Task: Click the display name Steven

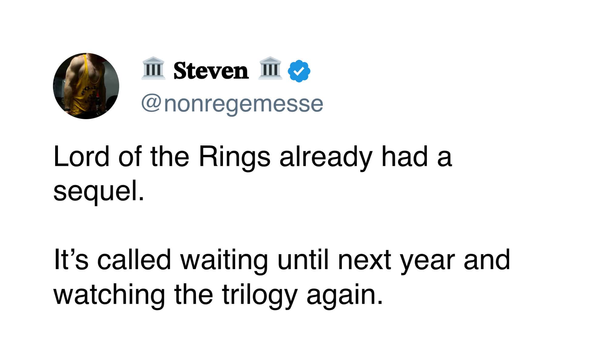Action: coord(211,71)
